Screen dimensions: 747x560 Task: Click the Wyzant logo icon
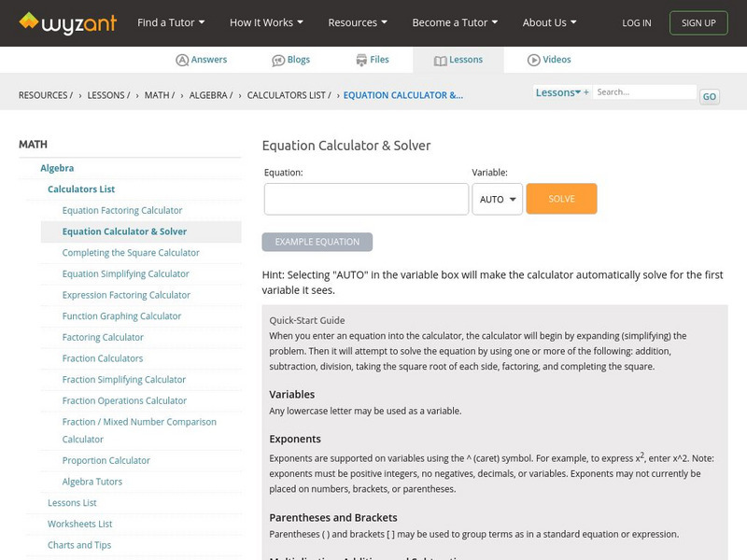(29, 21)
